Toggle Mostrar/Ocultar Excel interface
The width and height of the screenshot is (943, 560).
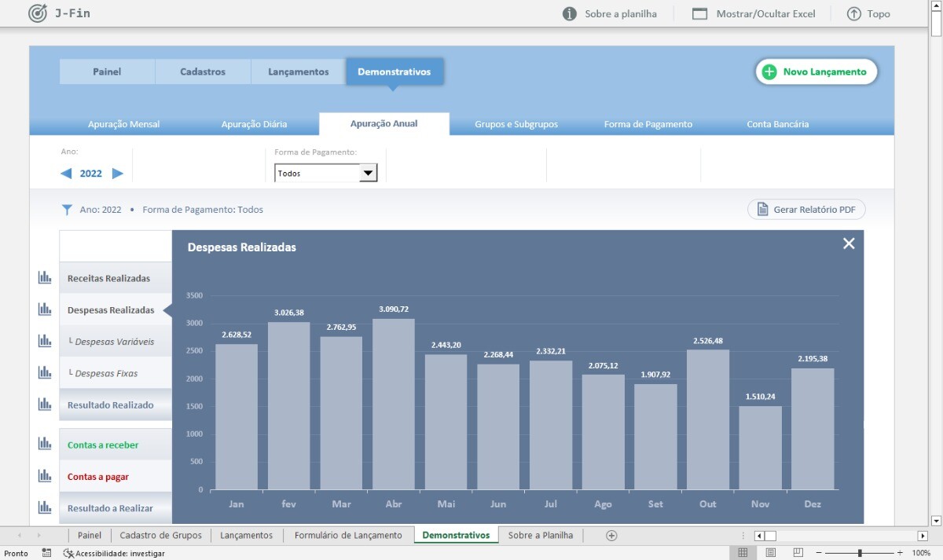[x=753, y=14]
